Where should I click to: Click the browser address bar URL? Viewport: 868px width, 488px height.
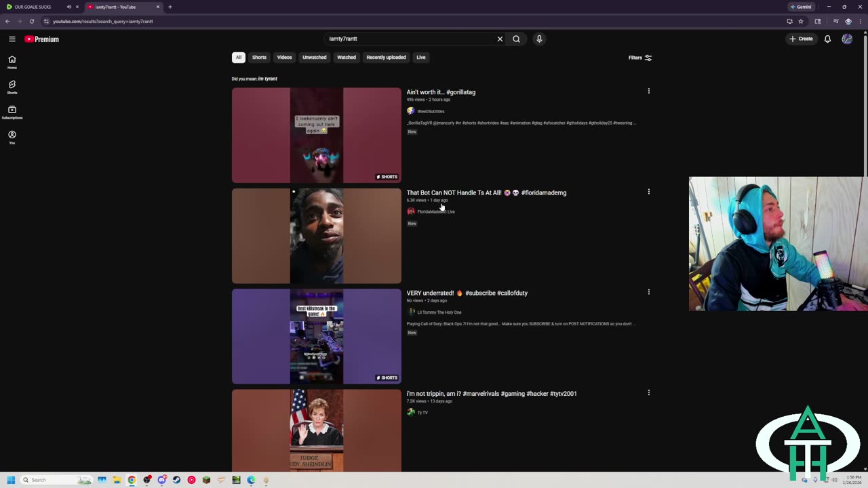[103, 21]
